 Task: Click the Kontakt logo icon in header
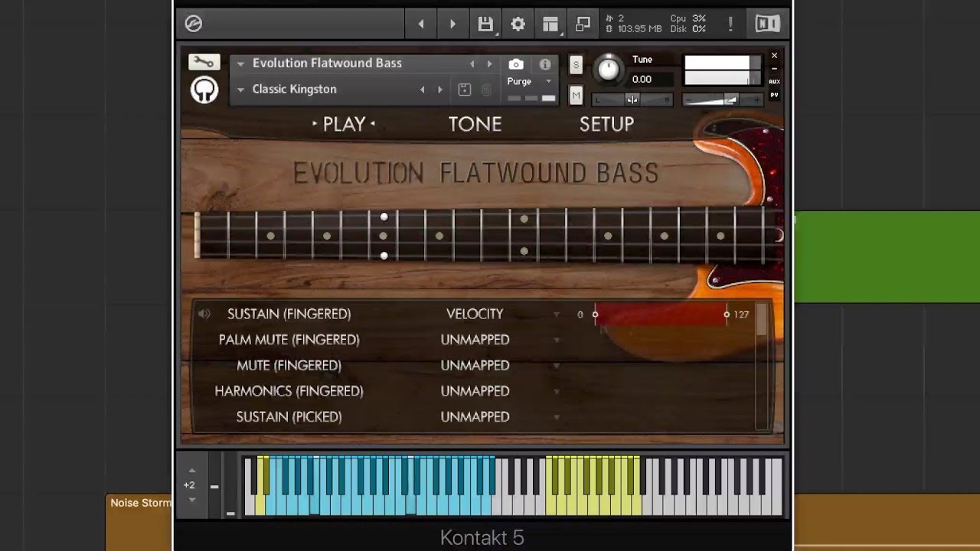[194, 24]
